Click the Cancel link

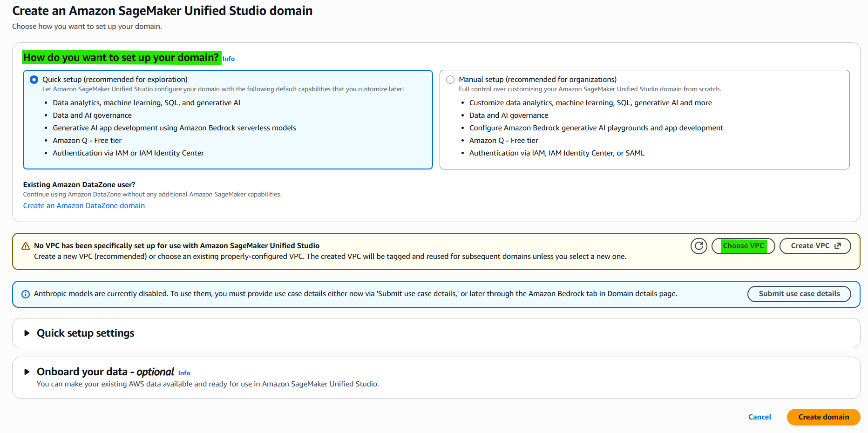(x=759, y=417)
